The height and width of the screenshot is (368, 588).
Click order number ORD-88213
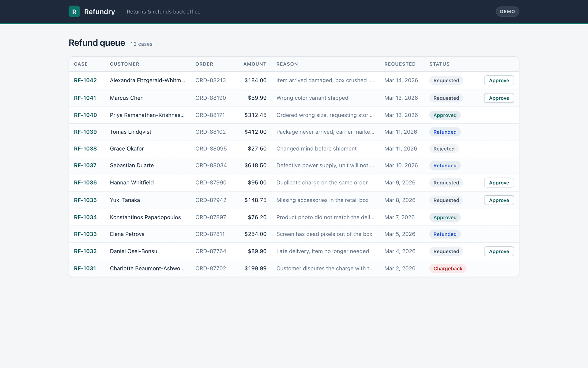point(211,80)
